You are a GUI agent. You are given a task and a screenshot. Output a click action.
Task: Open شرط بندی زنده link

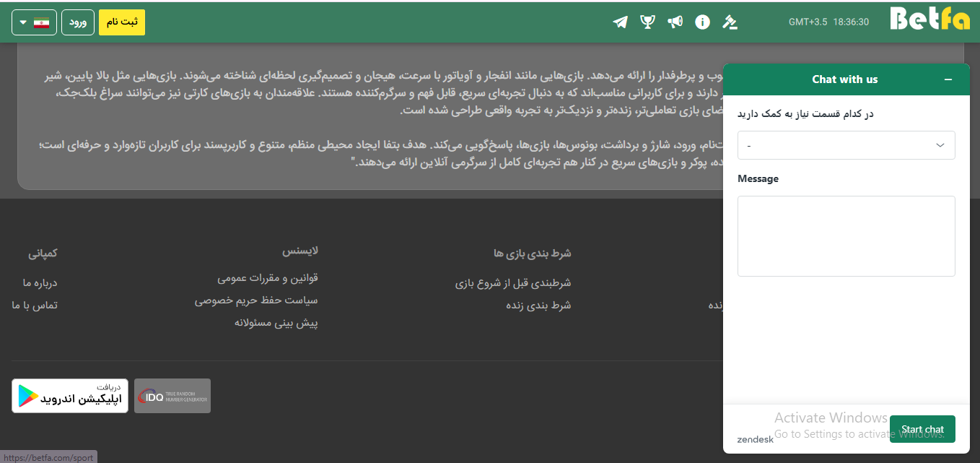pyautogui.click(x=538, y=306)
